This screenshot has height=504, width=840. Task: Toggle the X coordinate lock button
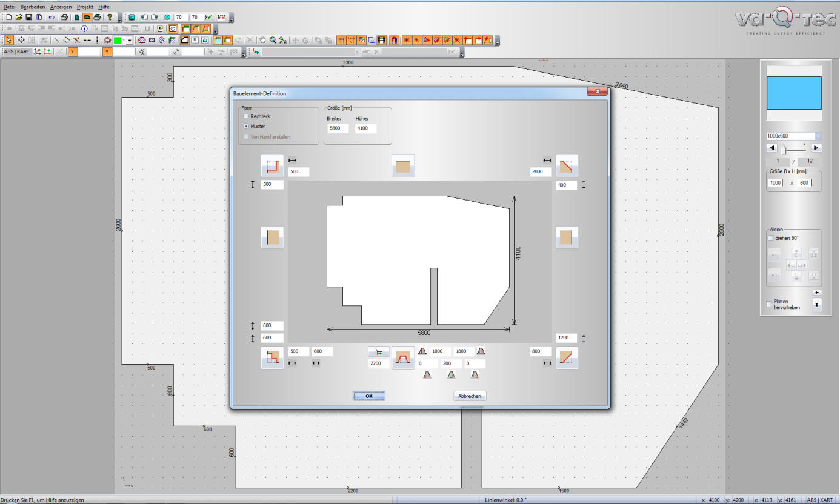[x=72, y=52]
